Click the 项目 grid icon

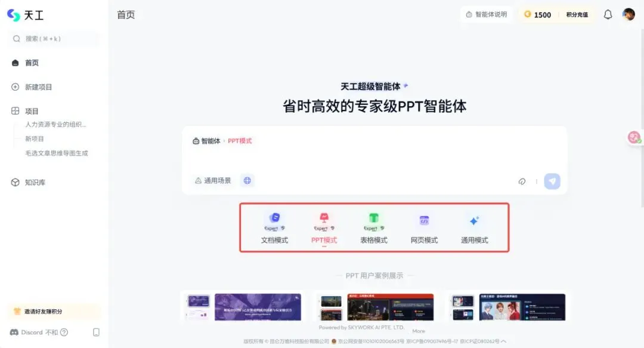[x=15, y=111]
